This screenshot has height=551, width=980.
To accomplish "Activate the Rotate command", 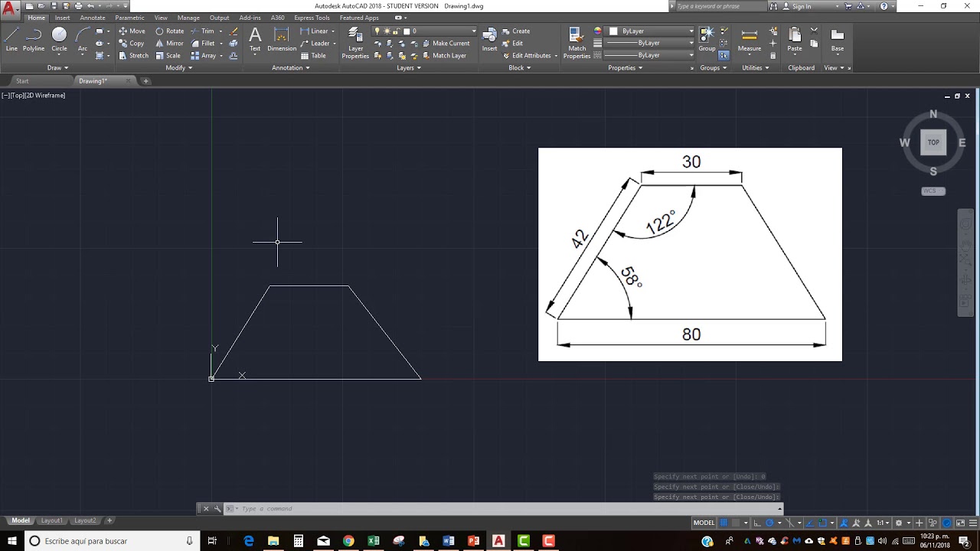I will (x=169, y=31).
